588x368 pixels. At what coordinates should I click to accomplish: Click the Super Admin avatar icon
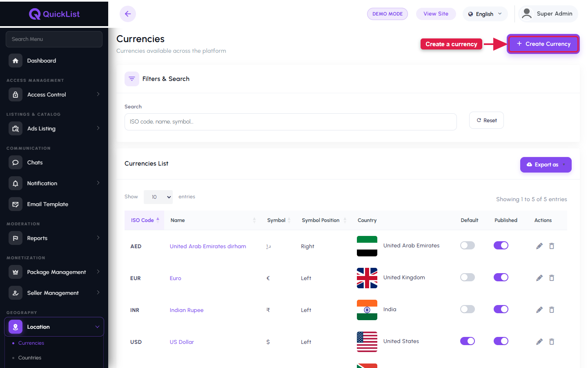(x=527, y=13)
